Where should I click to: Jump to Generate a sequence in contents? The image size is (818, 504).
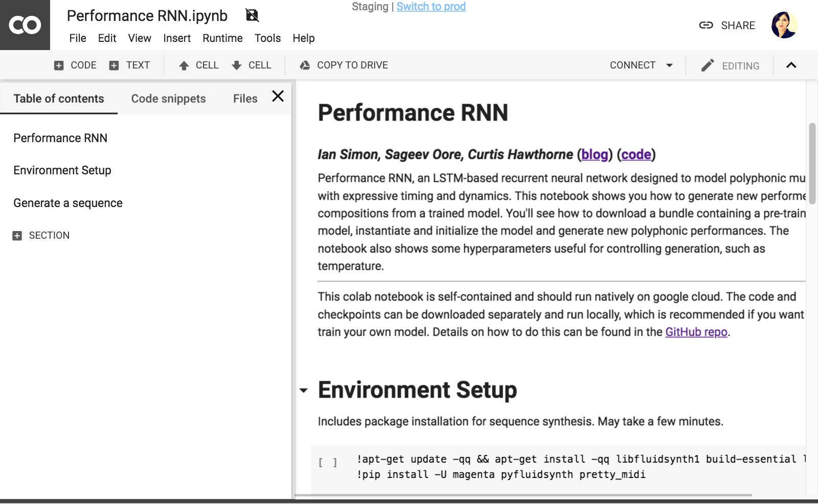tap(68, 203)
